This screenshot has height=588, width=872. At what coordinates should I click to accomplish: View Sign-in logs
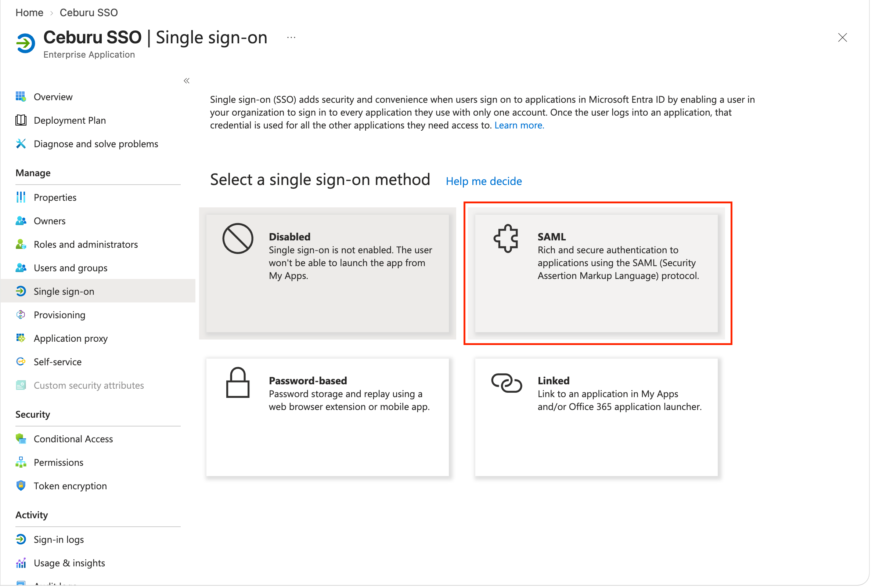pos(98,540)
